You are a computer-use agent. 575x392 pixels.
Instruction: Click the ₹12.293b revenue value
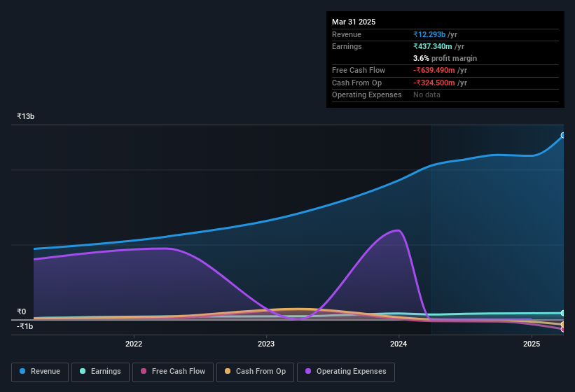[429, 34]
